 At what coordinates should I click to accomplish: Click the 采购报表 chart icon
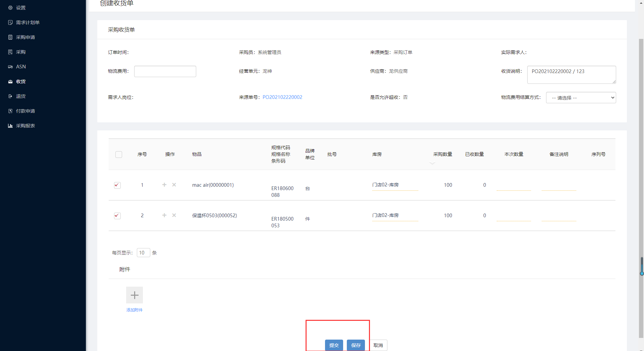(x=10, y=126)
